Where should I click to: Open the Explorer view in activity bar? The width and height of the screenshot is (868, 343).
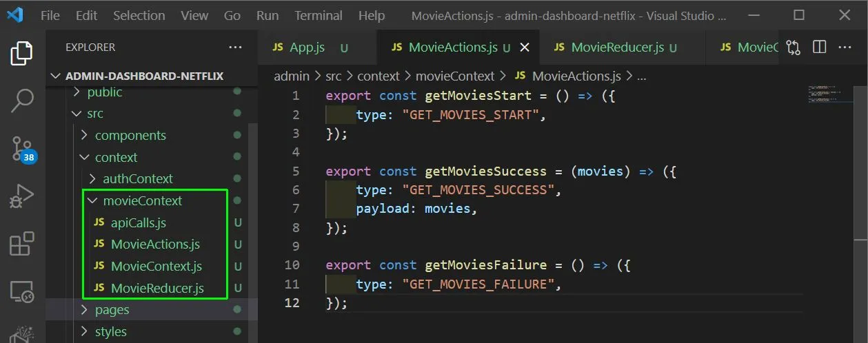click(x=22, y=53)
